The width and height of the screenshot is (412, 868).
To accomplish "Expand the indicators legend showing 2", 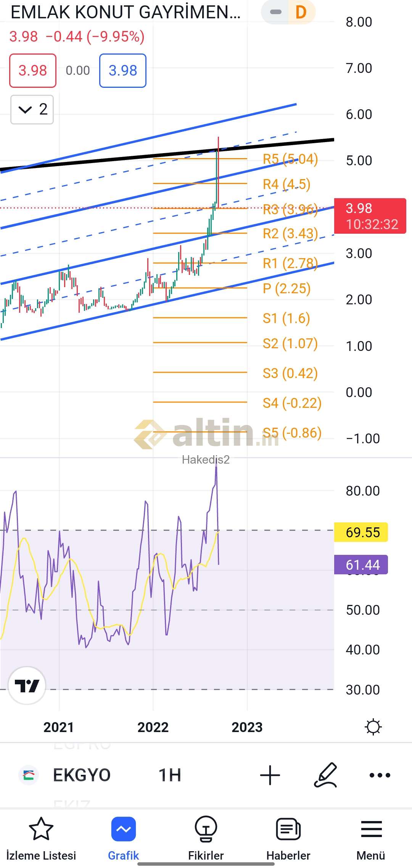I will 32,110.
